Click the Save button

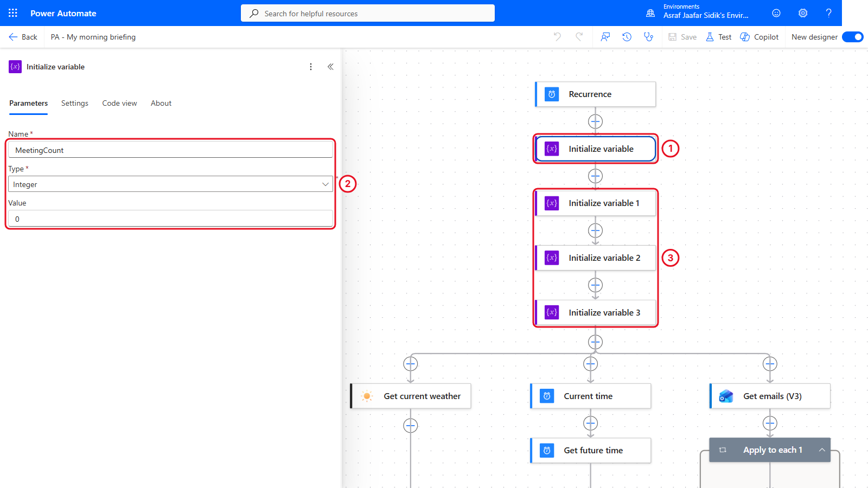(682, 37)
